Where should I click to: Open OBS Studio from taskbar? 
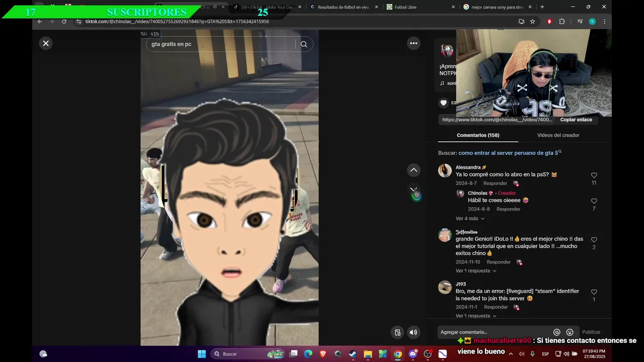(428, 354)
